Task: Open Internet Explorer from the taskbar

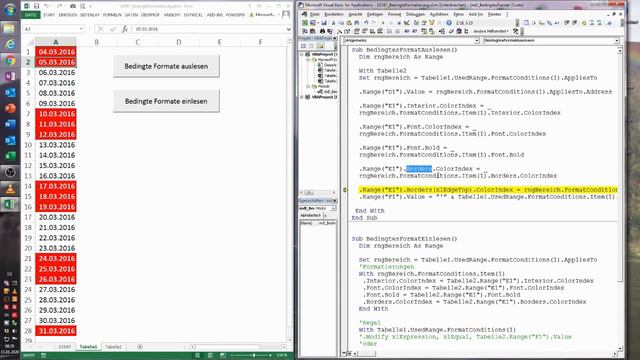Action: pyautogui.click(x=10, y=44)
